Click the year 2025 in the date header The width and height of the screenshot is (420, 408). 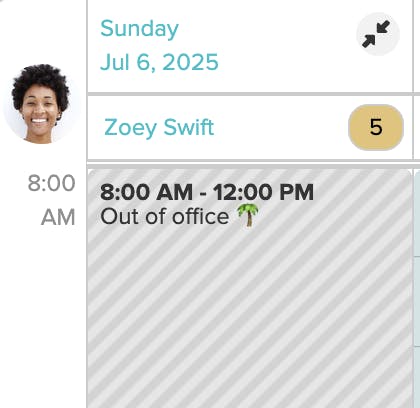pyautogui.click(x=191, y=62)
